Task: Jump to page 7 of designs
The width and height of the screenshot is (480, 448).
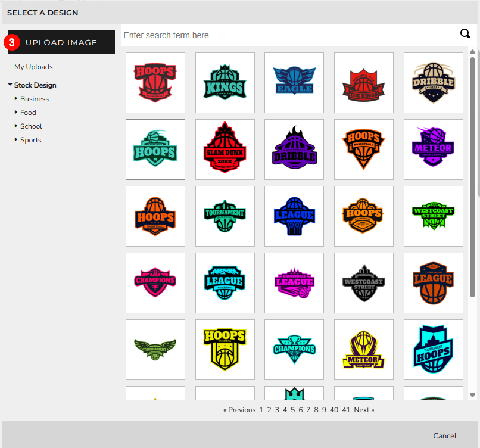Action: tap(308, 410)
